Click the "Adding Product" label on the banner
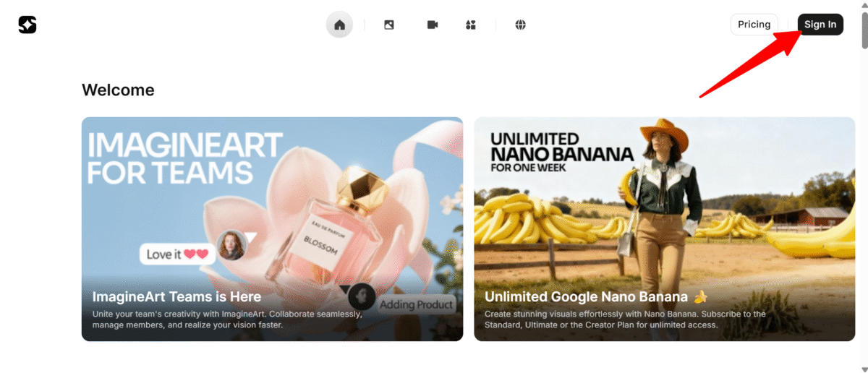Viewport: 868px width, 373px height. point(417,304)
